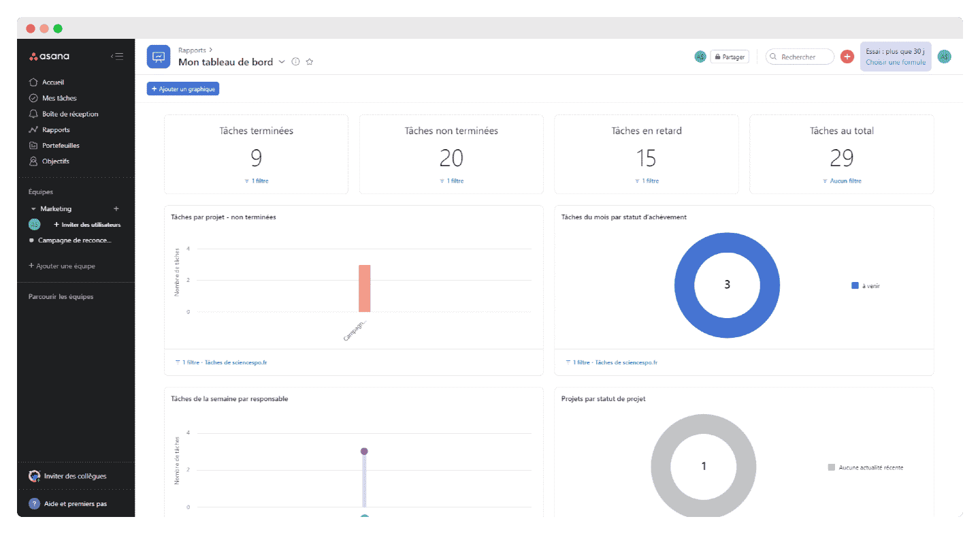This screenshot has height=534, width=980.
Task: Click the Asana logo in the sidebar
Action: (x=49, y=57)
